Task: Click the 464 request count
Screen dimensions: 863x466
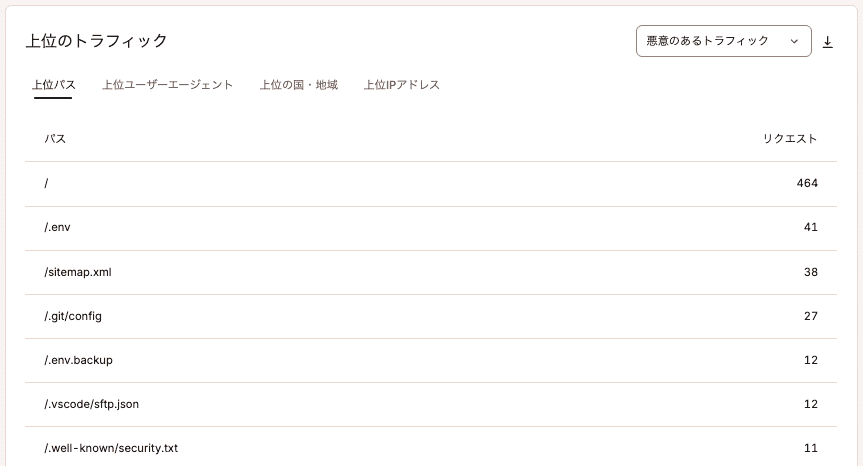Action: (807, 183)
